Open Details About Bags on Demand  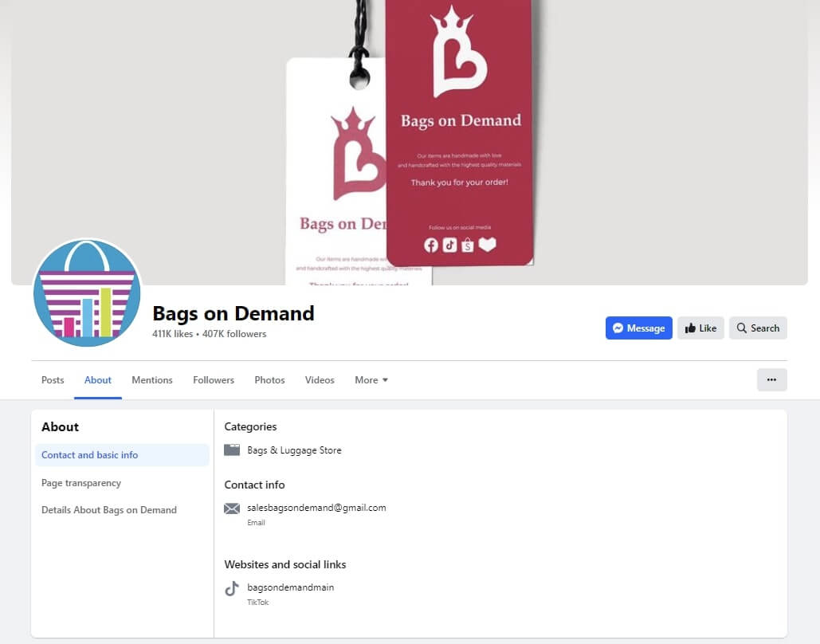pyautogui.click(x=108, y=510)
